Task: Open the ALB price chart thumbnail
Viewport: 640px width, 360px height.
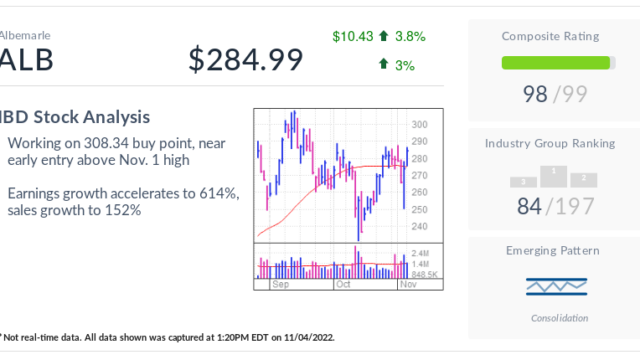Action: (348, 199)
